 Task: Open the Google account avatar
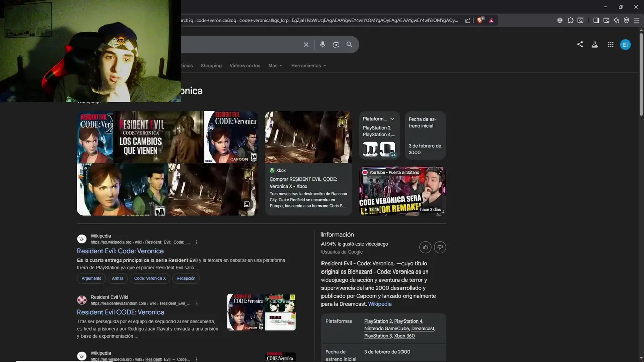point(625,44)
